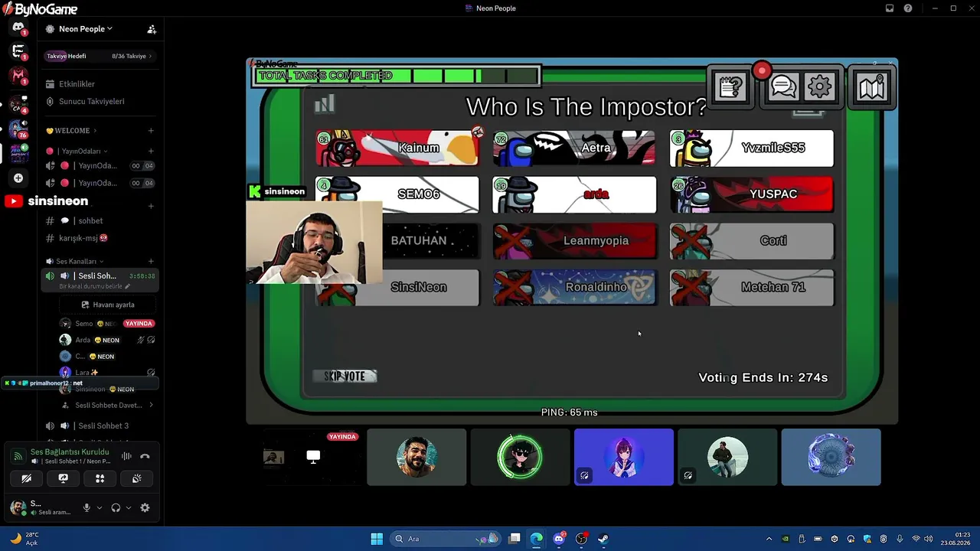
Task: Toggle the camera on or off
Action: click(x=26, y=479)
